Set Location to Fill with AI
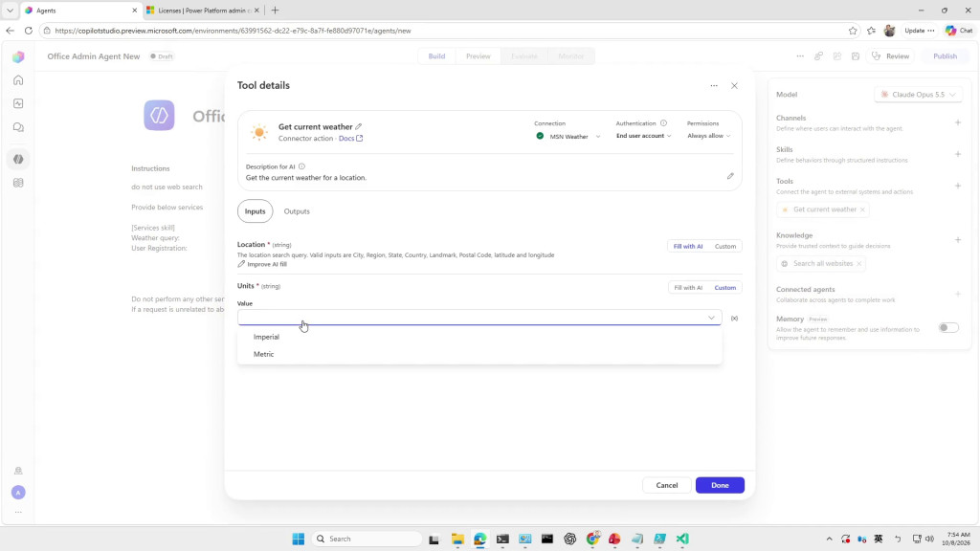Screen dimensions: 980x551 [x=687, y=246]
